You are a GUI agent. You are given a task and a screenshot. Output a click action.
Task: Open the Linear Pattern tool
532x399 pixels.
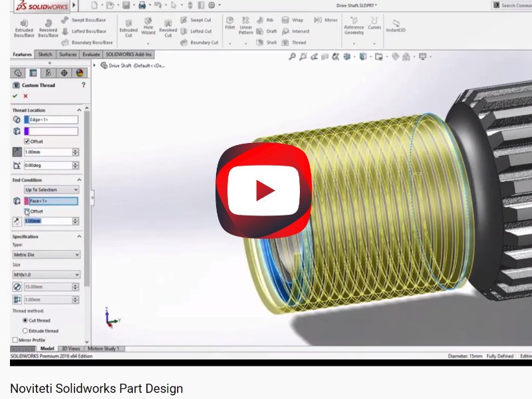pos(246,27)
